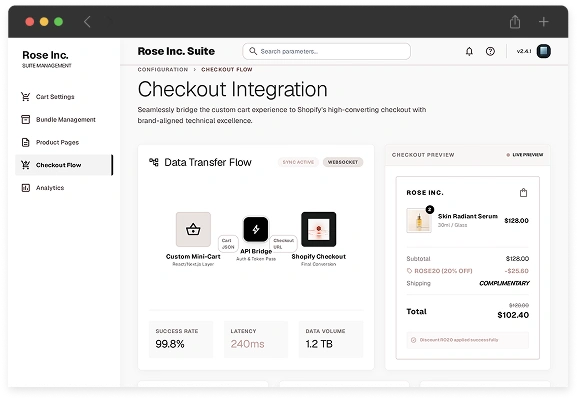The width and height of the screenshot is (579, 400).
Task: Toggle the Websocket badge
Action: (x=343, y=162)
